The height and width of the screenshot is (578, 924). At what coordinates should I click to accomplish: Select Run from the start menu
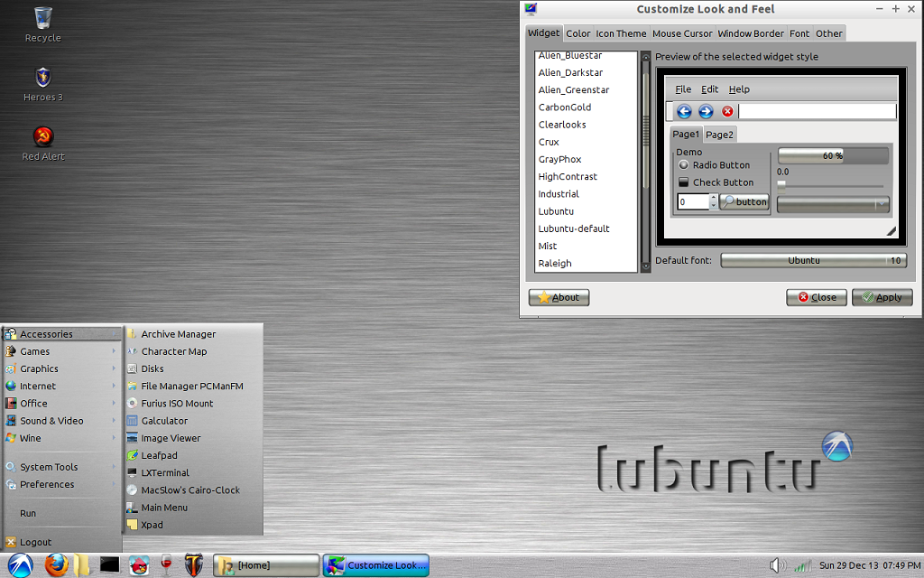pyautogui.click(x=61, y=513)
